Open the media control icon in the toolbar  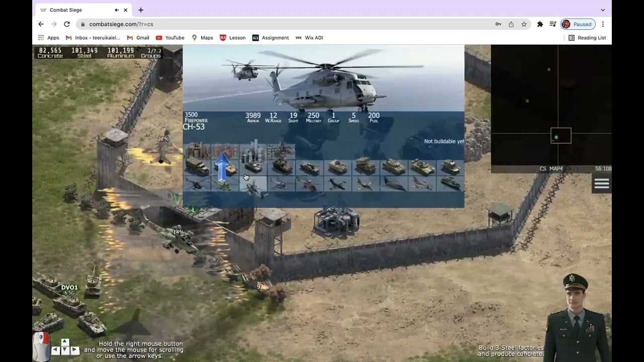[552, 24]
